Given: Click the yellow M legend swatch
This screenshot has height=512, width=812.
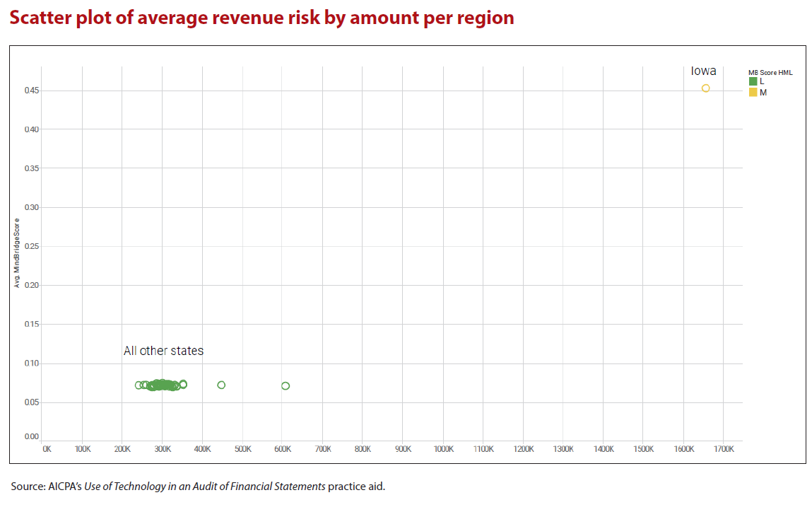Looking at the screenshot, I should click(753, 93).
